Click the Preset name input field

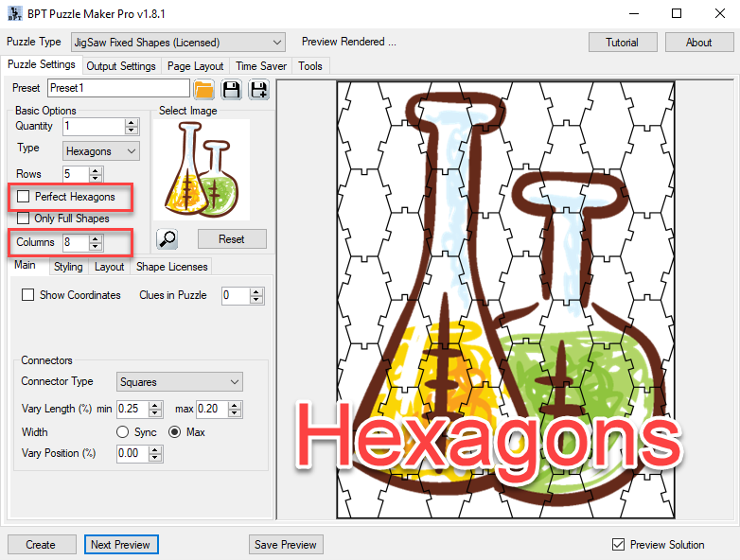[x=118, y=88]
